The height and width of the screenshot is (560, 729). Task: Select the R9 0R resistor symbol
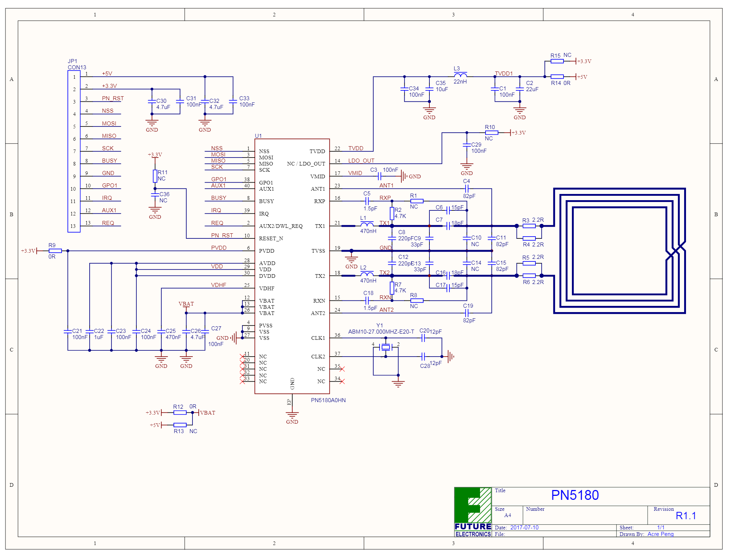pos(55,251)
